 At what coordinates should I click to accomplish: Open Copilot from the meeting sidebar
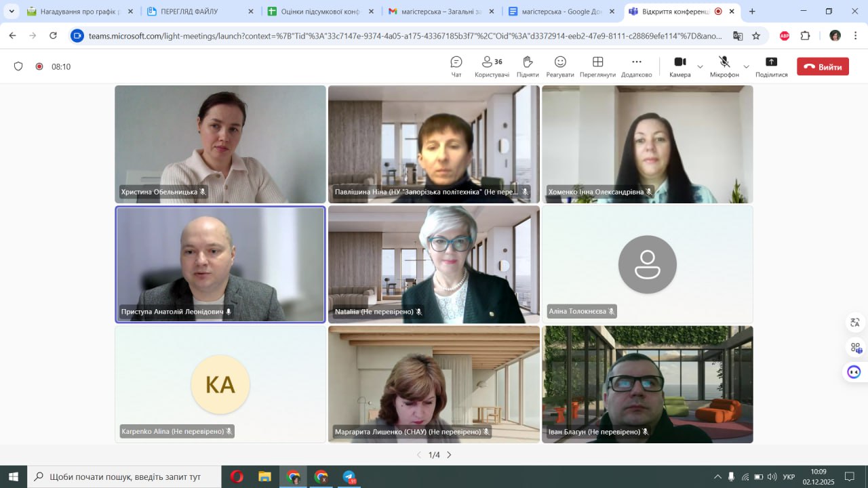coord(854,371)
